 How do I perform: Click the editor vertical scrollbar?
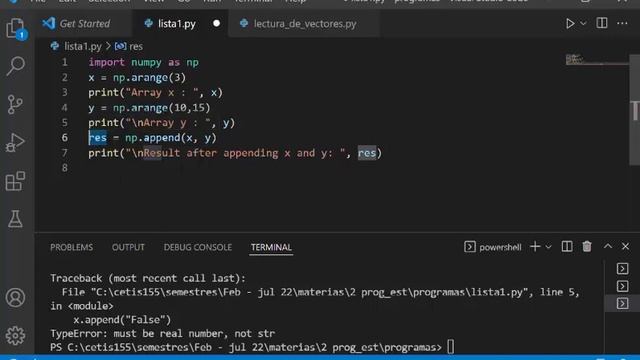click(635, 109)
